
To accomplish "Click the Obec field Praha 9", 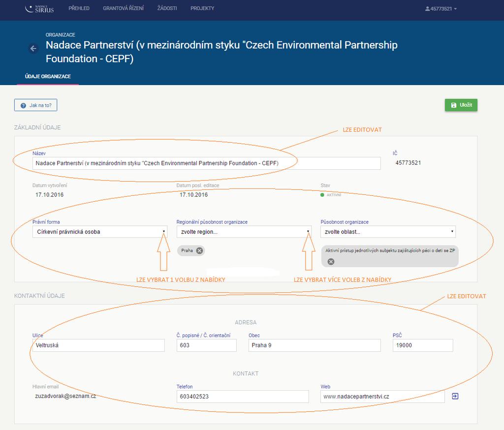I will pos(315,345).
